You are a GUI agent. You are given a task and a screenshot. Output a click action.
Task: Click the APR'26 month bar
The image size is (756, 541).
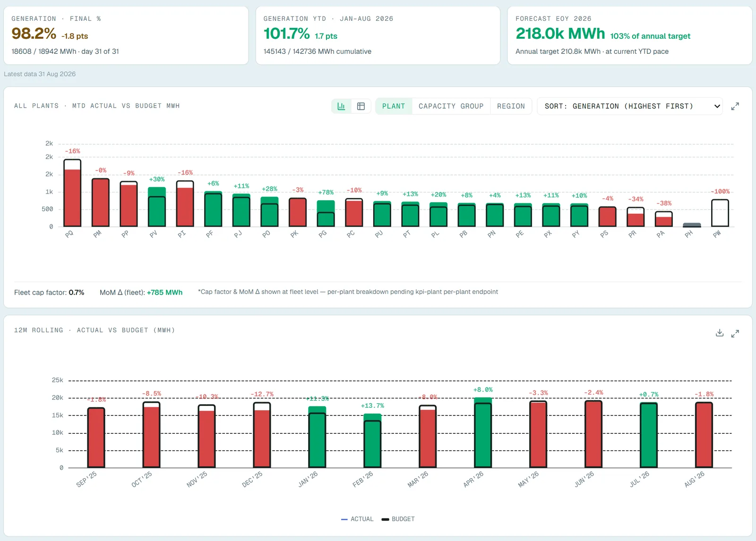(x=483, y=432)
